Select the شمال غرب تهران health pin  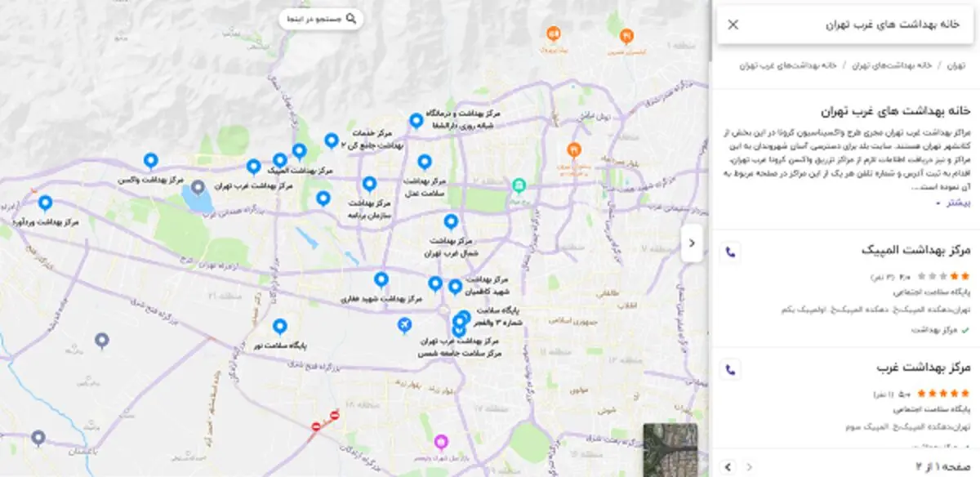[450, 222]
